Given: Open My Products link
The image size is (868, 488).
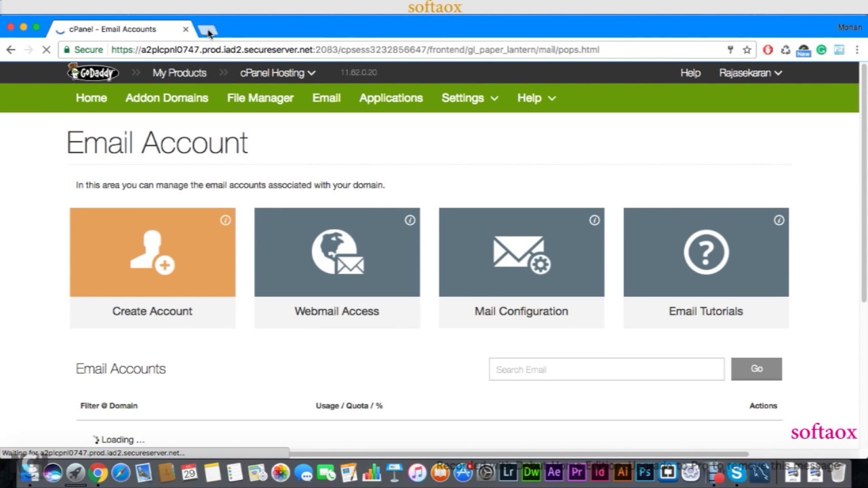Looking at the screenshot, I should [179, 73].
